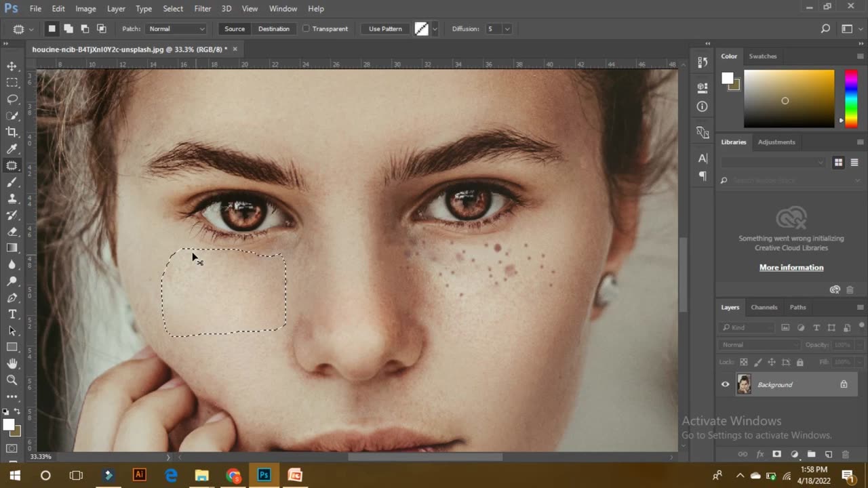Toggle Lock all for the layer
The width and height of the screenshot is (868, 488).
(x=800, y=363)
